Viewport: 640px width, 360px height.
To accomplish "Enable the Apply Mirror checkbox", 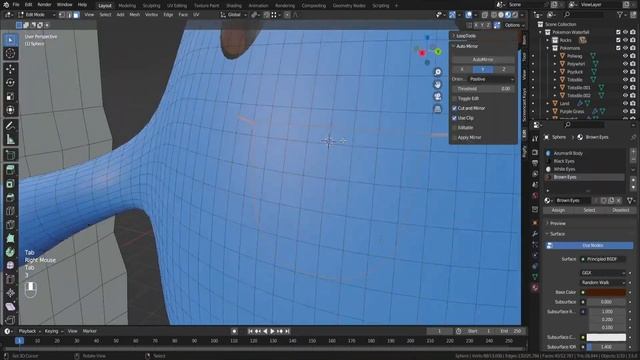I will (x=454, y=138).
